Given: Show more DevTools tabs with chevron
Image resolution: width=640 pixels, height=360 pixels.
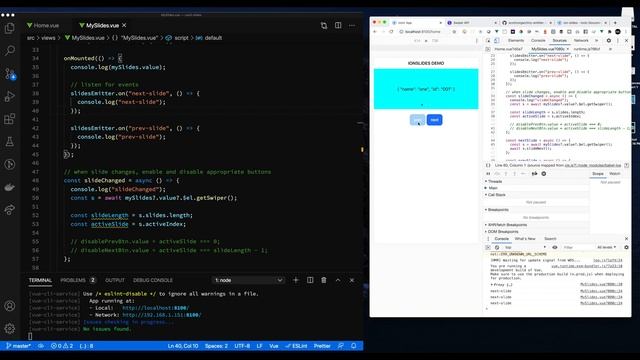Looking at the screenshot, I should click(x=596, y=40).
